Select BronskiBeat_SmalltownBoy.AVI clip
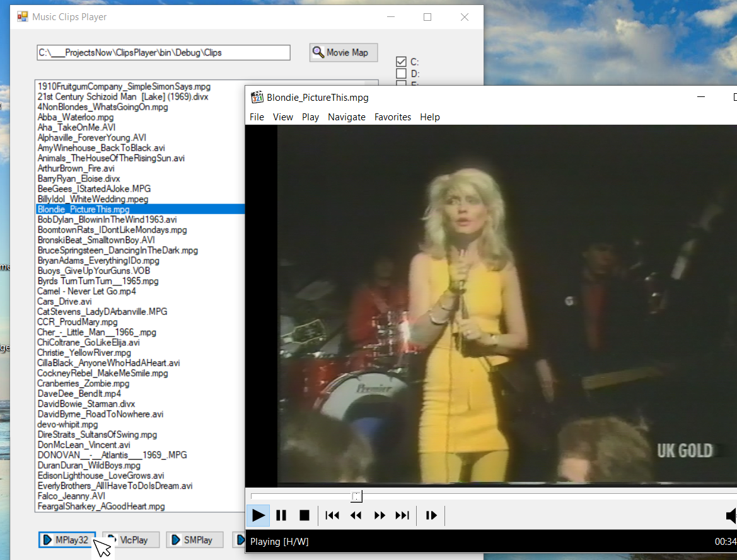The width and height of the screenshot is (737, 560). click(96, 240)
